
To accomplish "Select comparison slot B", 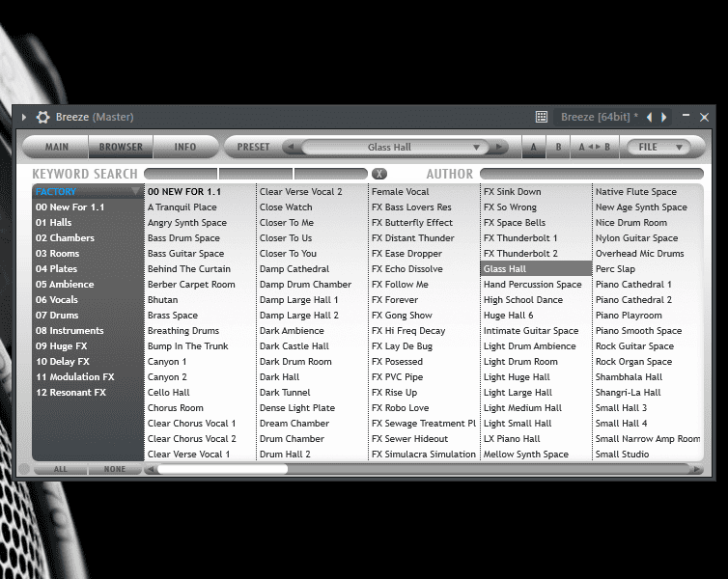I will (558, 147).
